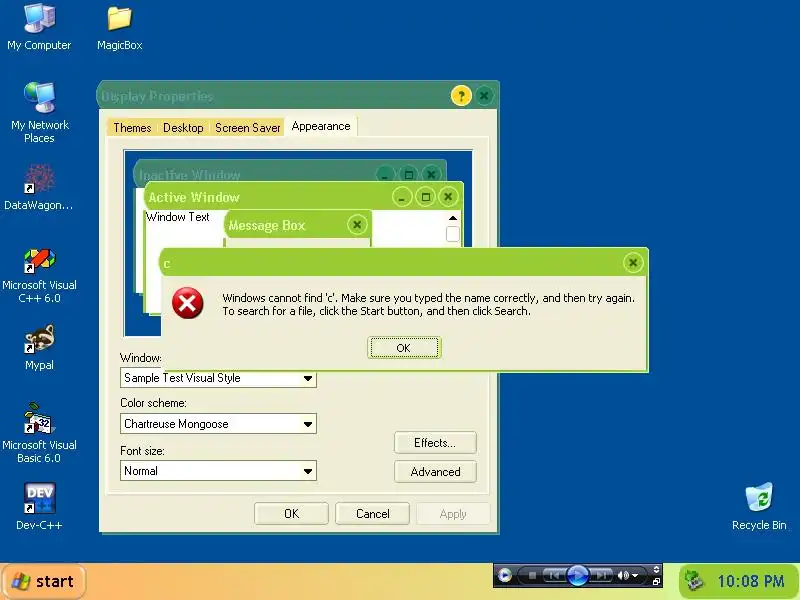Viewport: 800px width, 600px height.
Task: Click the preview scrollbar thumb
Action: [453, 234]
